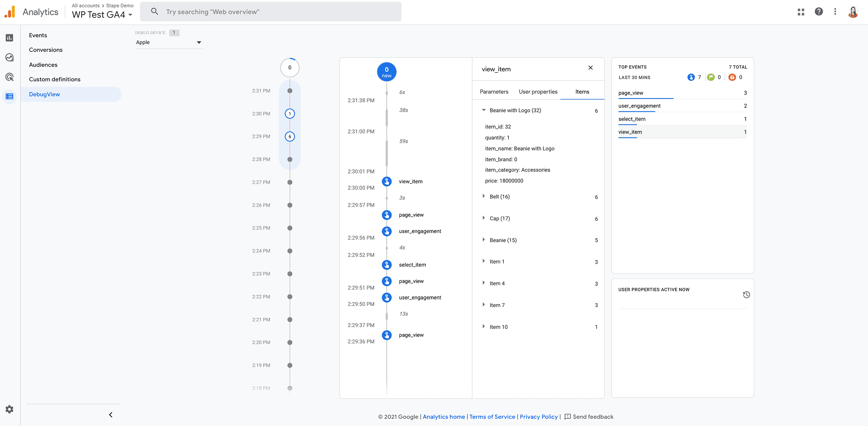Viewport: 868px width, 426px height.
Task: Select the Explore icon in the left sidebar
Action: coord(9,57)
